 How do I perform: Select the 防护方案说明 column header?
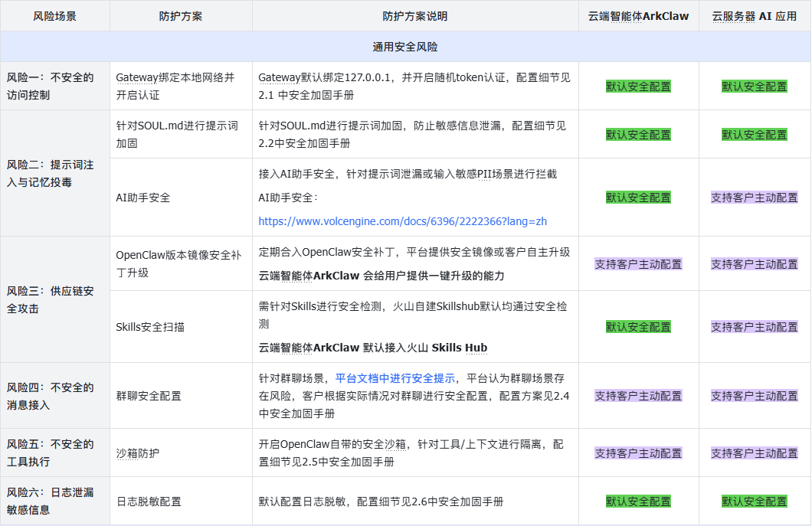pyautogui.click(x=415, y=16)
